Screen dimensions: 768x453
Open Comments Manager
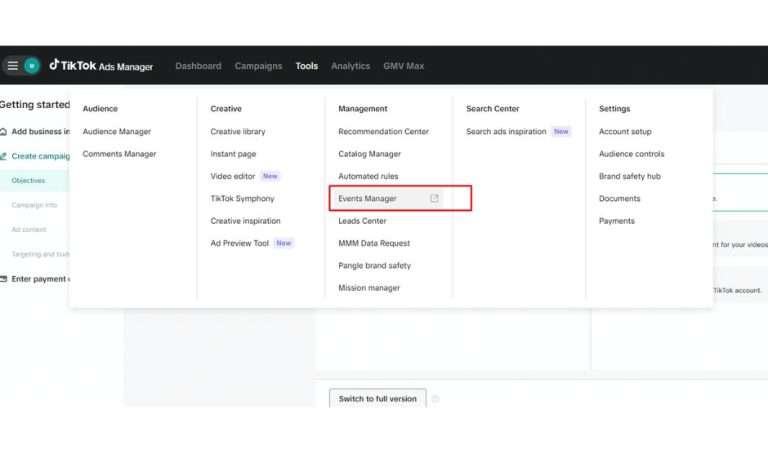(119, 154)
